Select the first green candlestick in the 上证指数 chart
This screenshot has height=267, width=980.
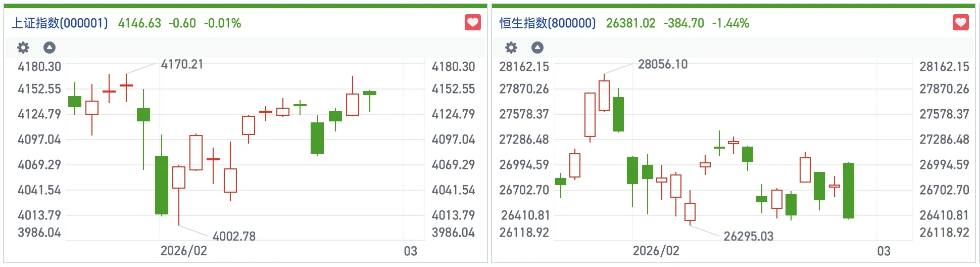pos(75,101)
